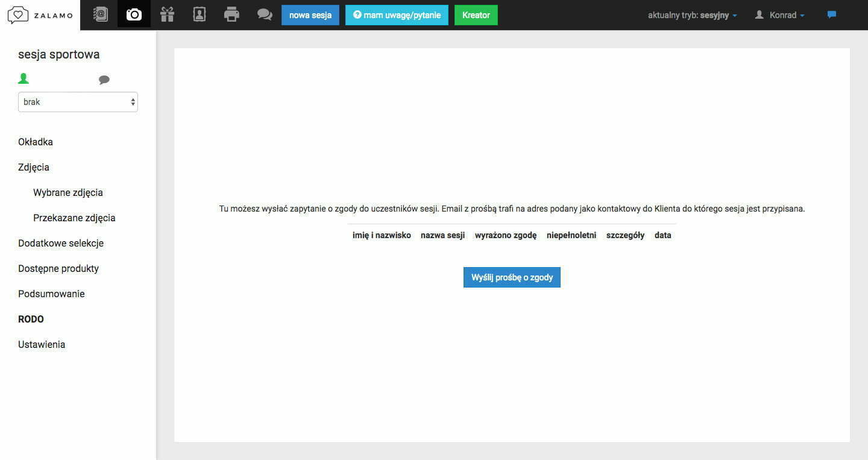Click the green person icon in sidebar
The height and width of the screenshot is (460, 868).
point(24,79)
